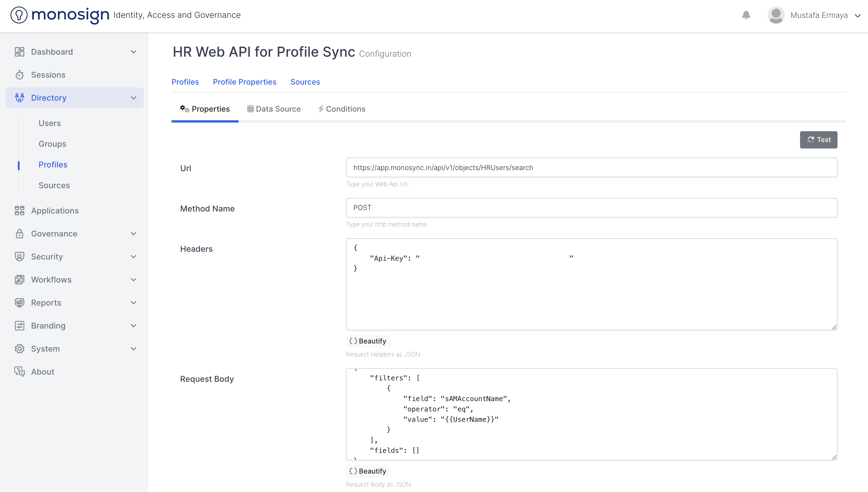
Task: Click Beautify under the Headers box
Action: [368, 341]
